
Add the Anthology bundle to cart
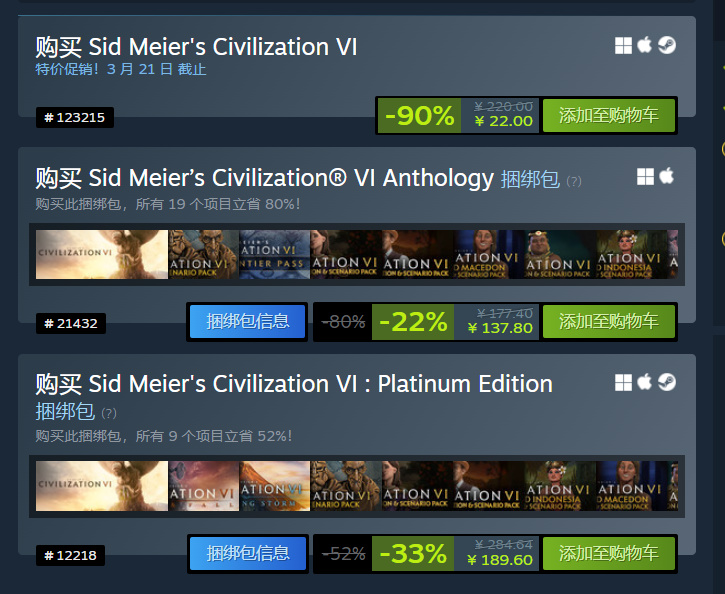609,322
